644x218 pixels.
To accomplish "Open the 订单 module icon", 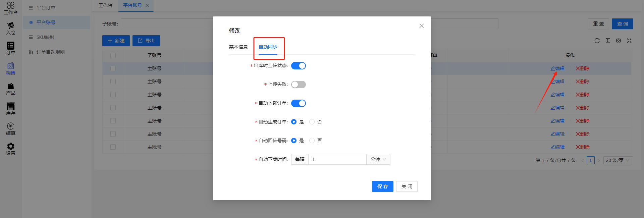I will (x=11, y=48).
